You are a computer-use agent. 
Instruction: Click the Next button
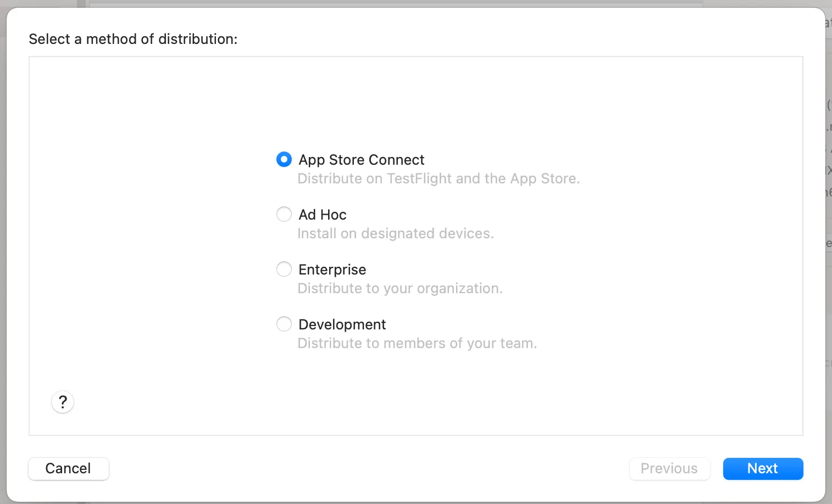coord(763,468)
